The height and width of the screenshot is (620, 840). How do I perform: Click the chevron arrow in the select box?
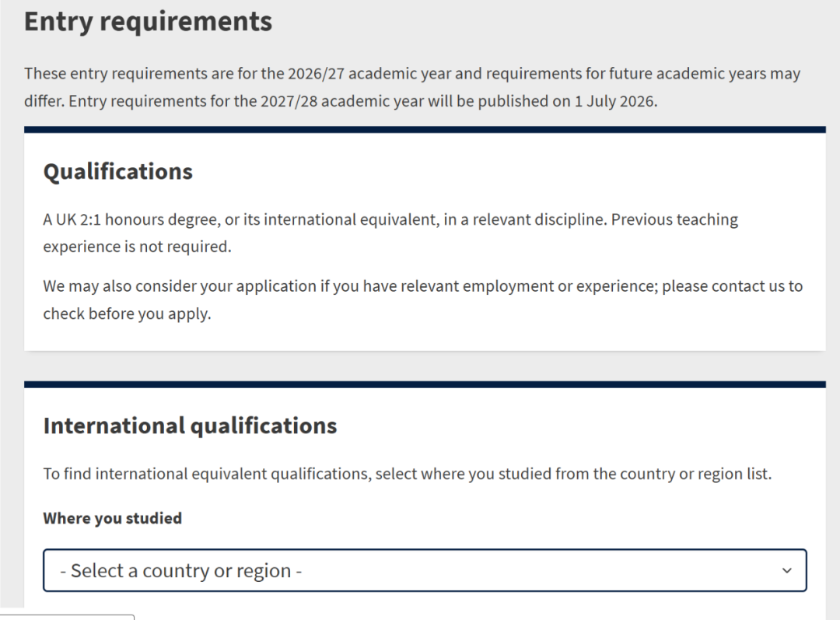tap(786, 570)
